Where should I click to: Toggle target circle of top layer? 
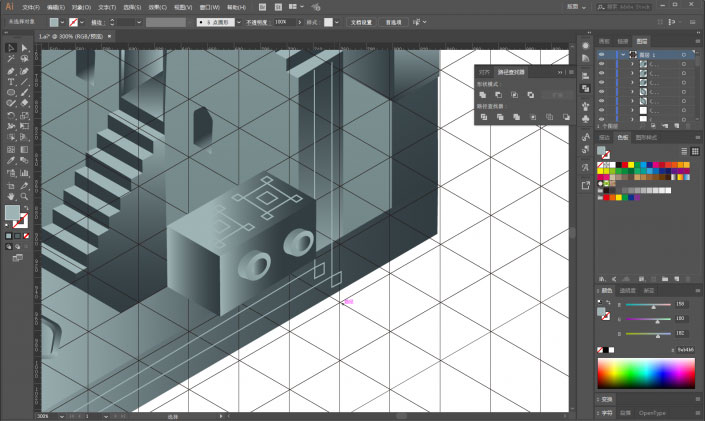coord(683,55)
